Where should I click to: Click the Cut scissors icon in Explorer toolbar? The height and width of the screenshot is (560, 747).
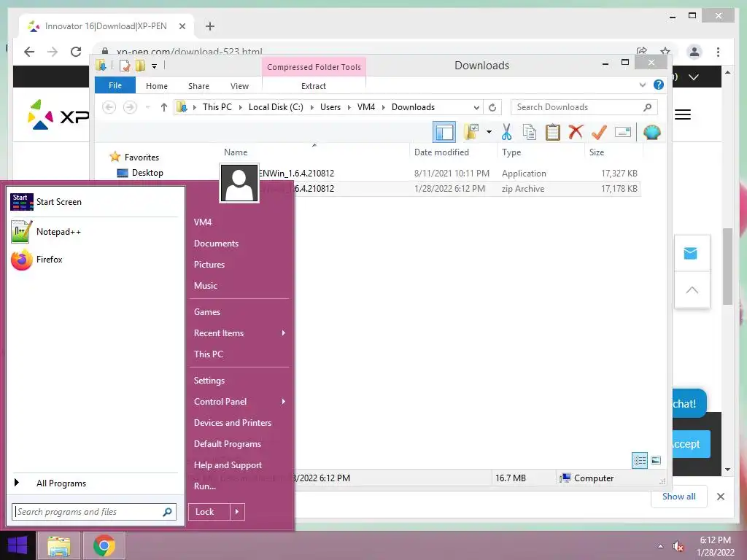(506, 132)
